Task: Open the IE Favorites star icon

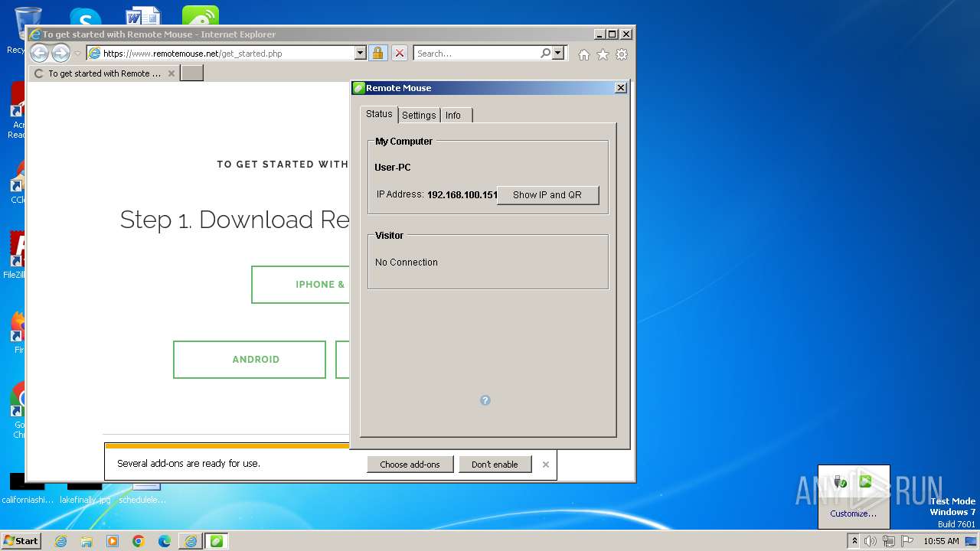Action: 603,54
